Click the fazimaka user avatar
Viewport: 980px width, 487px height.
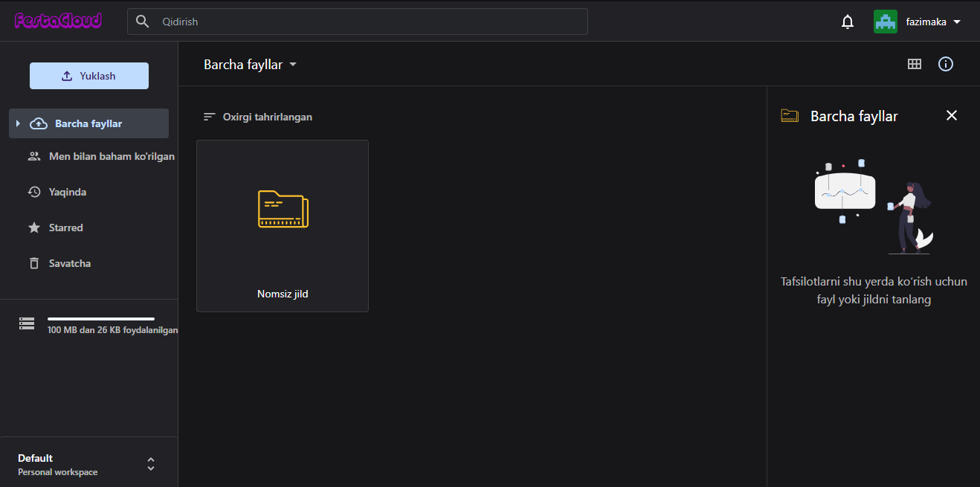885,22
